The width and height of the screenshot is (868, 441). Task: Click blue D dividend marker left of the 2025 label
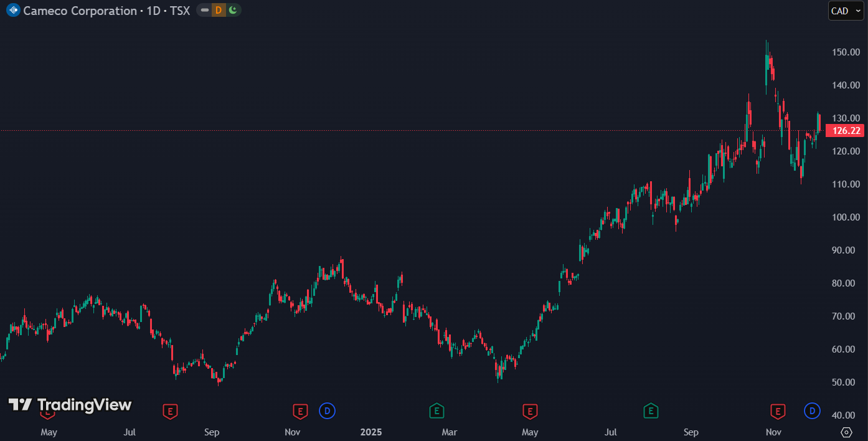(327, 411)
